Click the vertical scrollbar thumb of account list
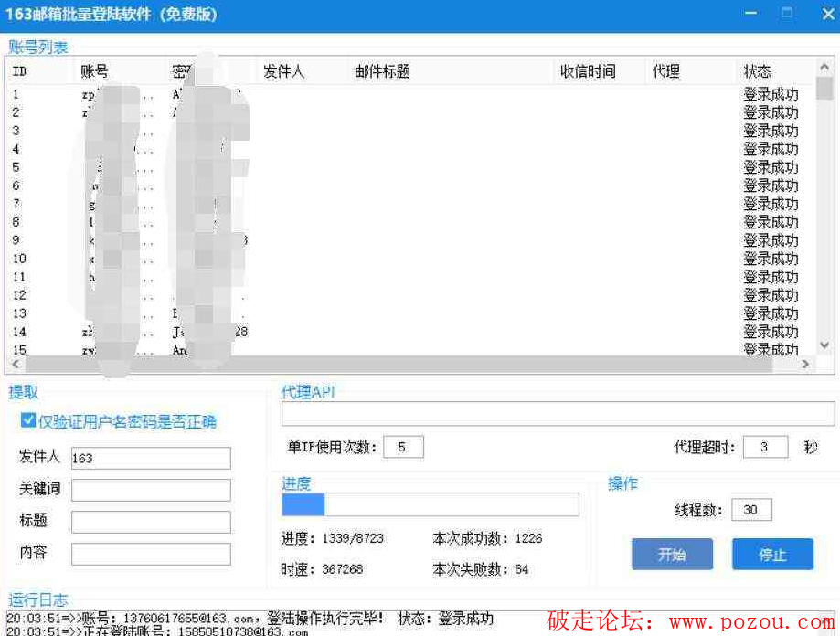 pos(824,89)
